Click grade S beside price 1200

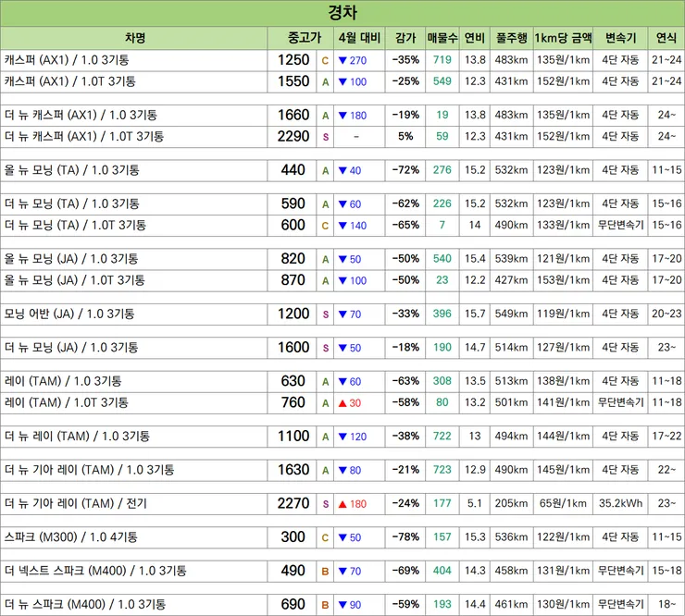click(326, 314)
